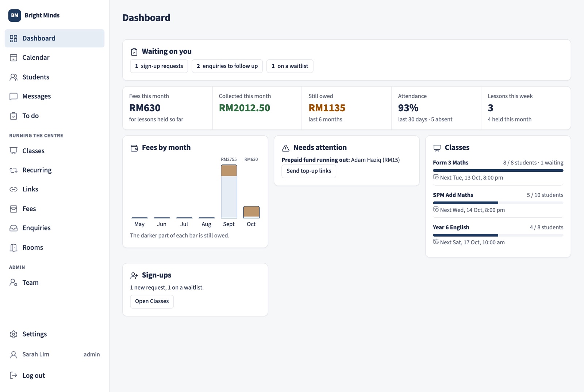584x392 pixels.
Task: Click the Open Classes button
Action: tap(152, 301)
